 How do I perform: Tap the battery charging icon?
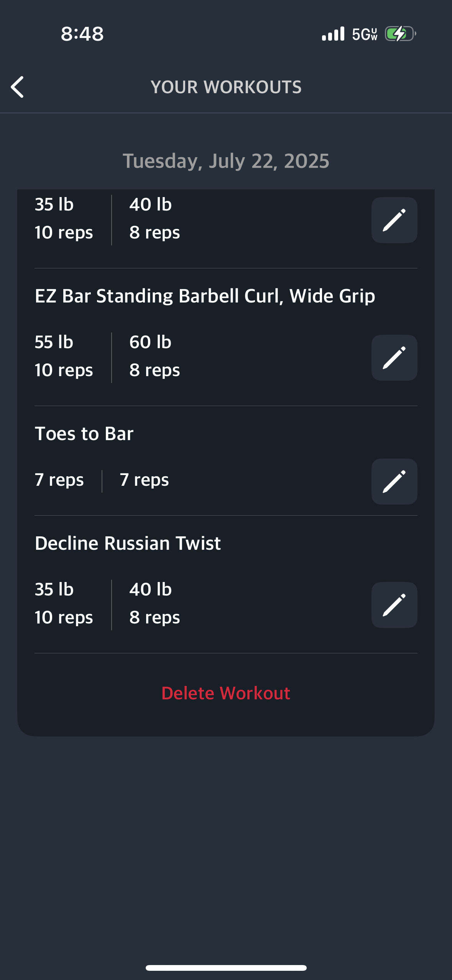[401, 34]
